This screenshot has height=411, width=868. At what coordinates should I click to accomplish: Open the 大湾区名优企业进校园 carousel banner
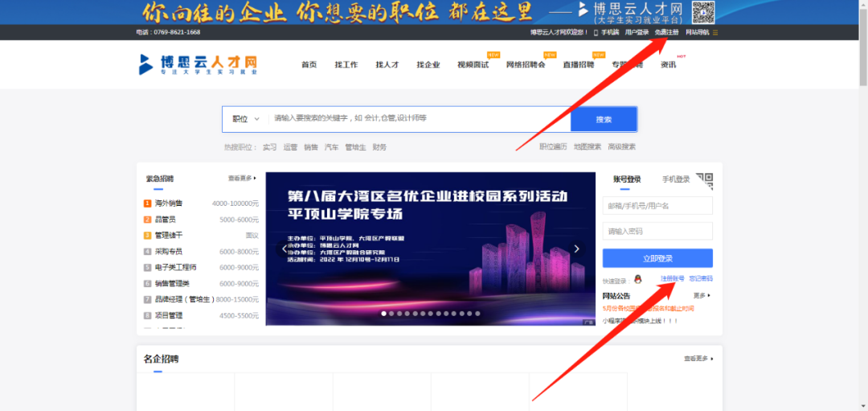[x=431, y=249]
